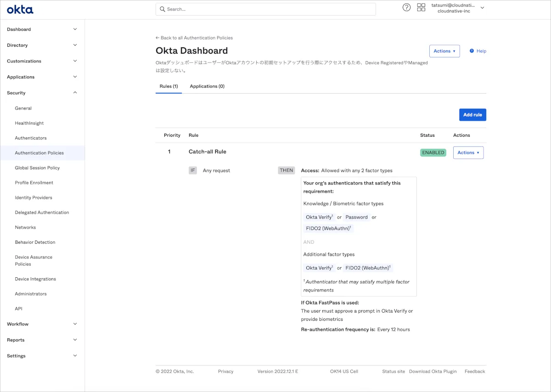Switch to the Applications (0) tab
Image resolution: width=551 pixels, height=392 pixels.
click(207, 86)
